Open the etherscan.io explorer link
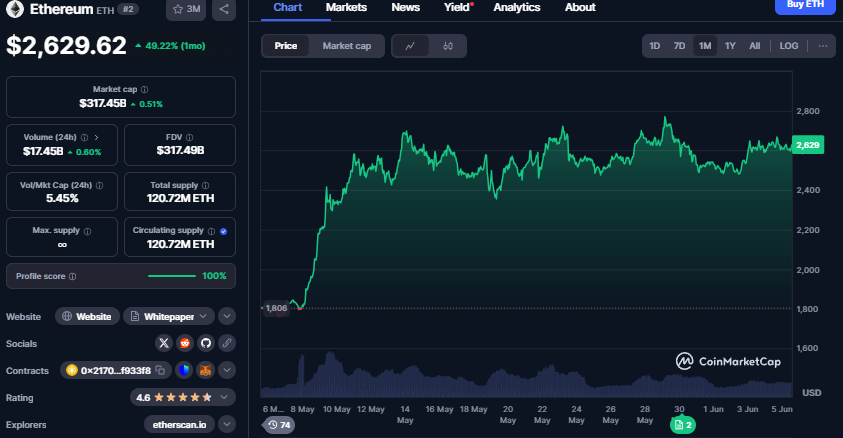The image size is (843, 438). tap(179, 425)
